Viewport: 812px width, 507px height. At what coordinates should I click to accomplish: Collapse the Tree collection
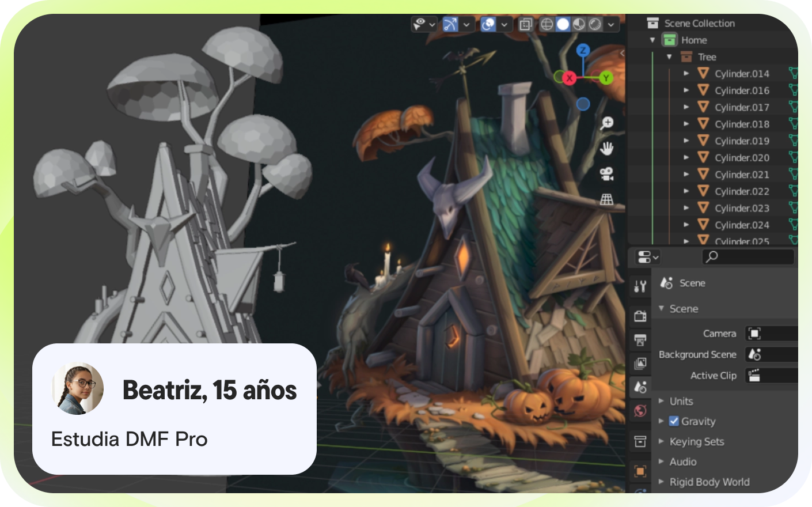pos(669,57)
